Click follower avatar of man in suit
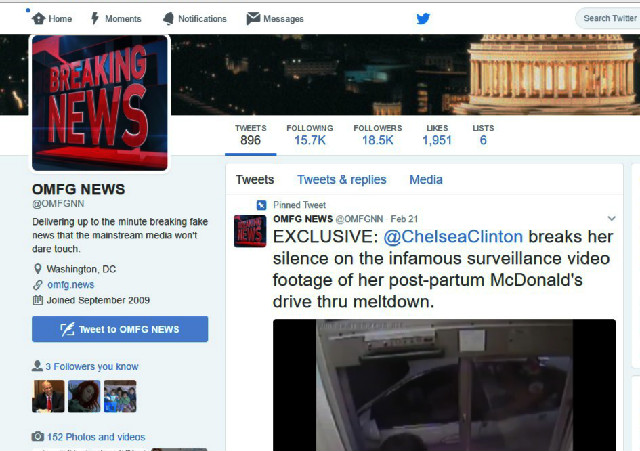 48,396
